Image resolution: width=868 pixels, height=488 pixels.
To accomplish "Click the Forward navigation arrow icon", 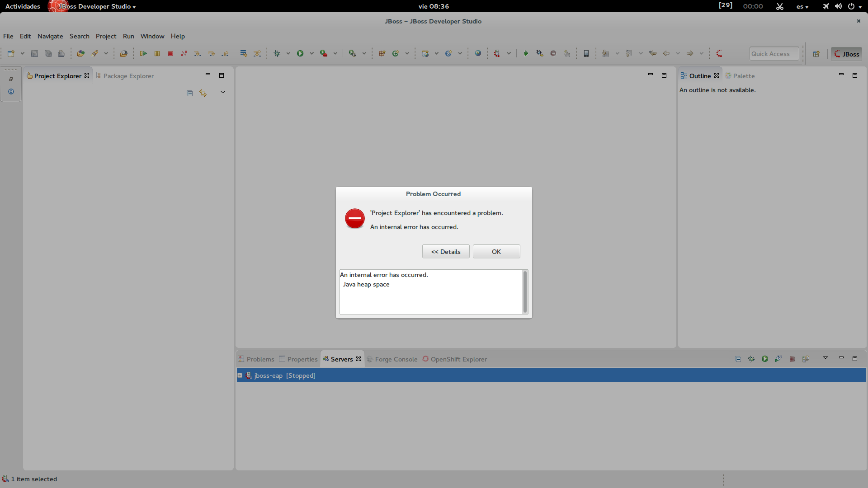I will tap(690, 53).
